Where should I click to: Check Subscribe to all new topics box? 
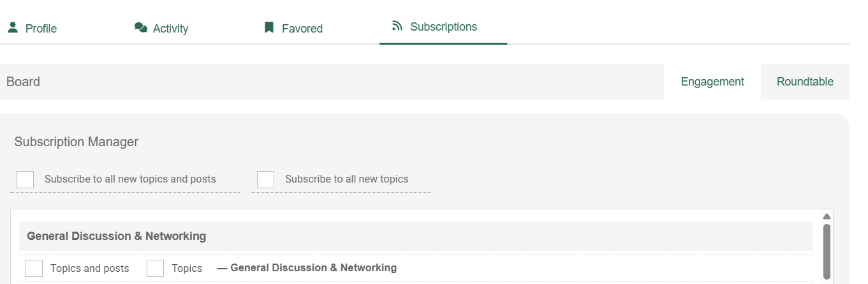[266, 179]
